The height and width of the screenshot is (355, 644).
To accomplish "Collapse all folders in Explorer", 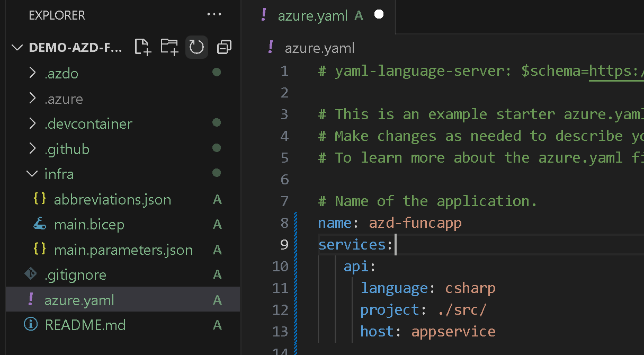I will (x=225, y=48).
